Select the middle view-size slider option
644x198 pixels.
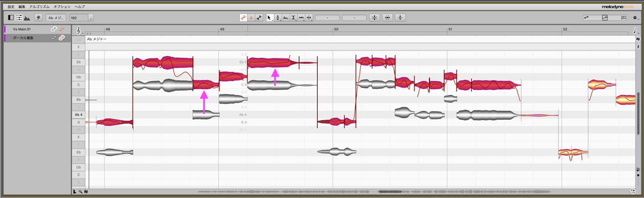point(605,18)
